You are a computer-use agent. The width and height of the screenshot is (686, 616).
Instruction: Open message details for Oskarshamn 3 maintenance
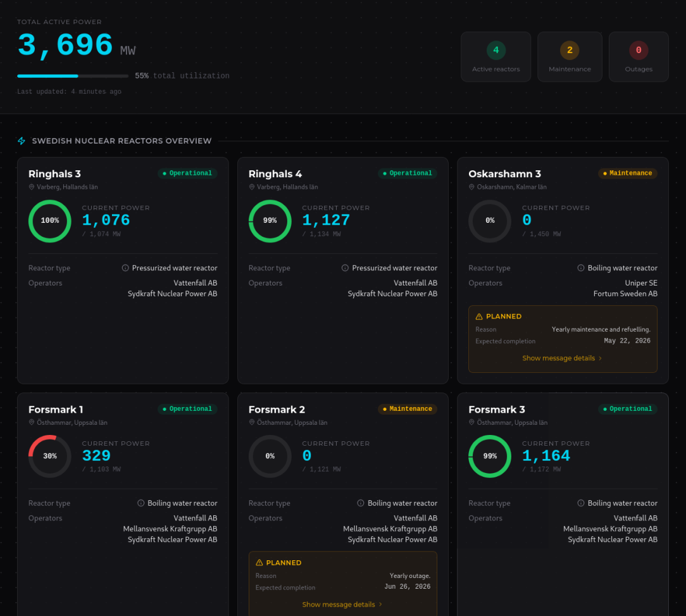562,358
